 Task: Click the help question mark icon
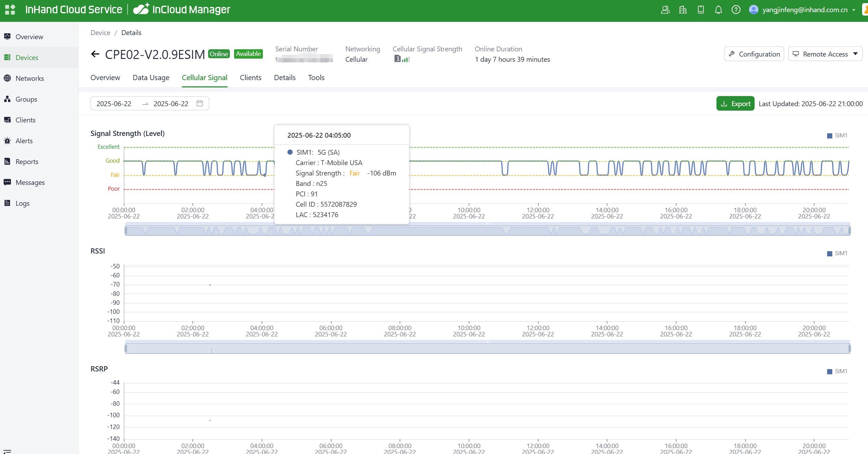click(736, 10)
